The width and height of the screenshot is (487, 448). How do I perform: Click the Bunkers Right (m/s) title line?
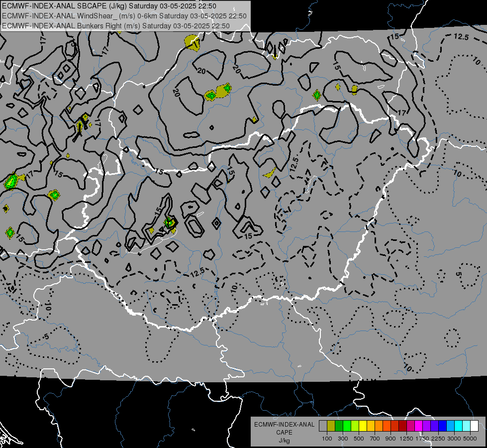(x=116, y=26)
